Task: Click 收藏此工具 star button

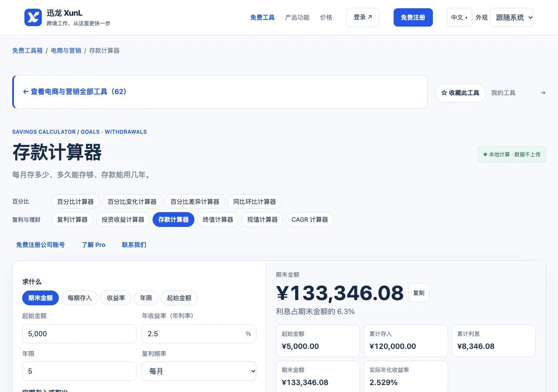Action: coord(460,93)
